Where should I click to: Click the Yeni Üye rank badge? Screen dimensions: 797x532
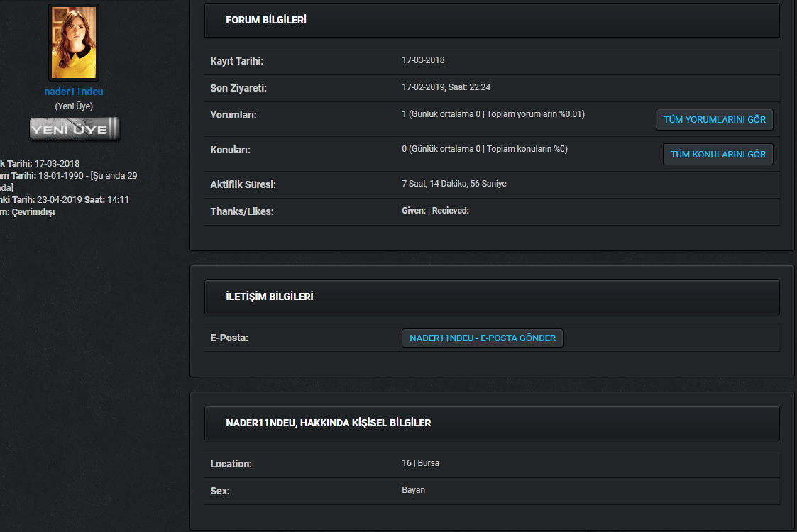tap(75, 129)
